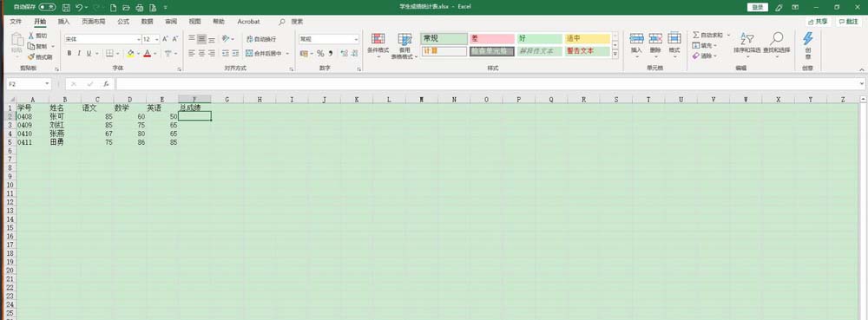868x320 pixels.
Task: Click the Align right icon
Action: pos(212,54)
